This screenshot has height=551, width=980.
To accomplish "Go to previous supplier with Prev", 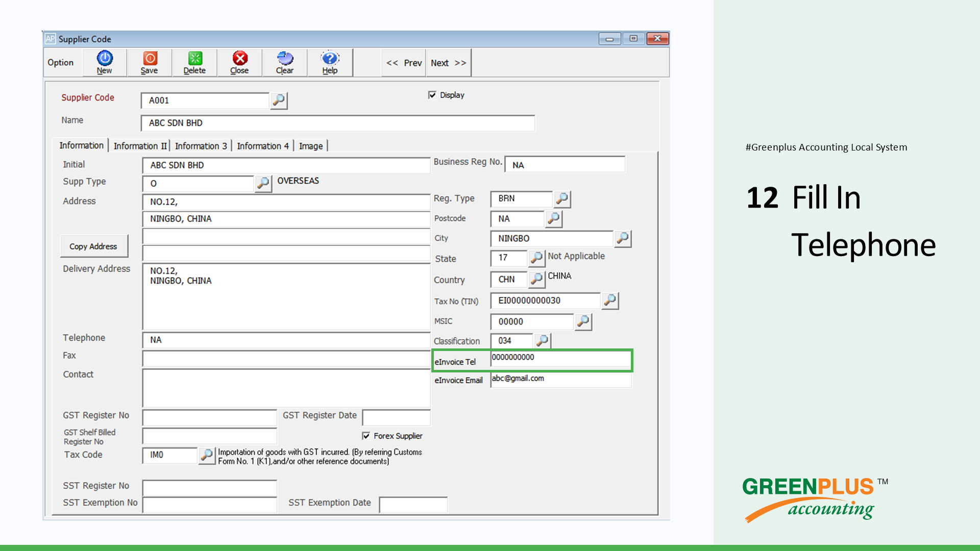I will 404,63.
